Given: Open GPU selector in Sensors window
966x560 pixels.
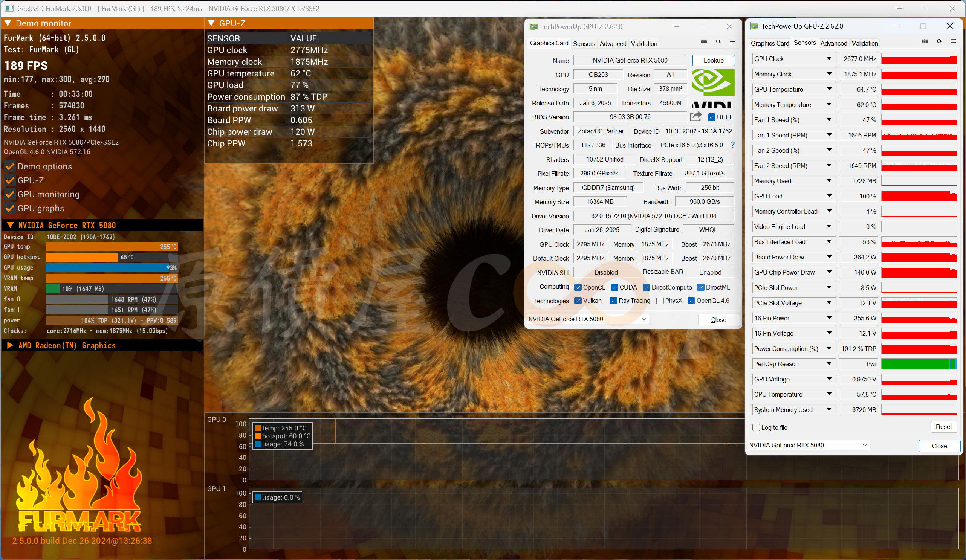Looking at the screenshot, I should click(809, 446).
